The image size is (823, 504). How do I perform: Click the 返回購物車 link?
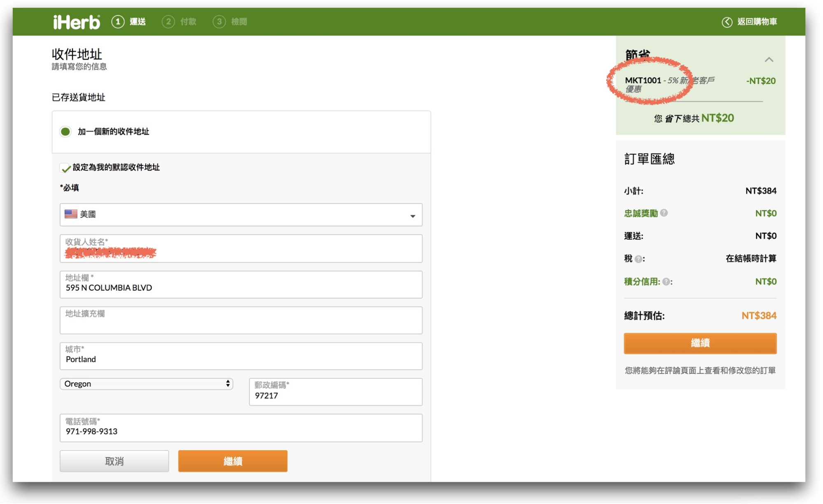tap(757, 22)
